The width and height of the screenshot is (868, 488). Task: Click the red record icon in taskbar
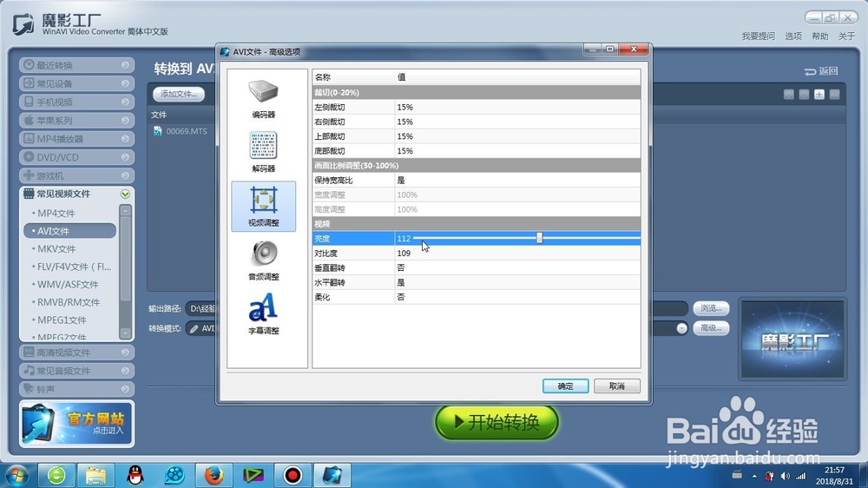point(293,475)
